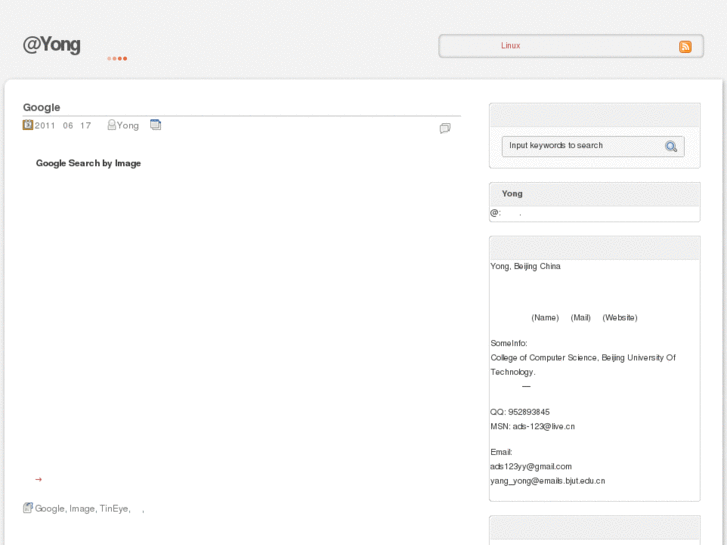
Task: Click the red read-more arrow
Action: pyautogui.click(x=38, y=479)
